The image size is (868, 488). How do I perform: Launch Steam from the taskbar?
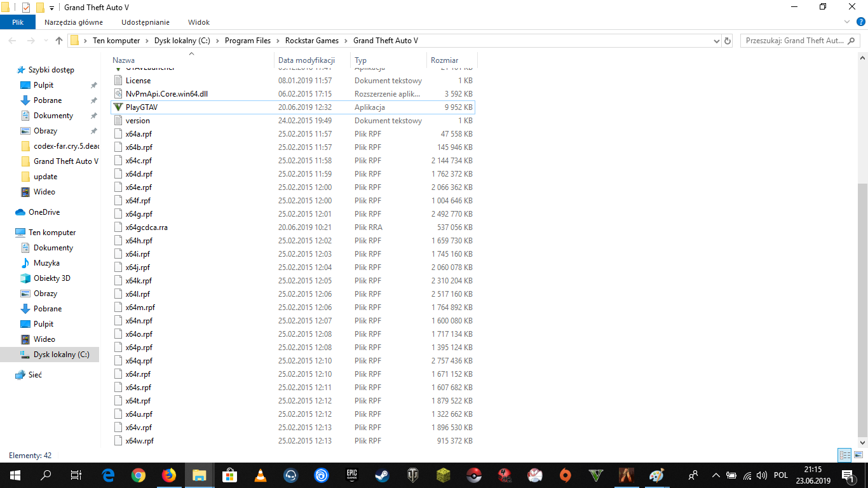tap(383, 475)
